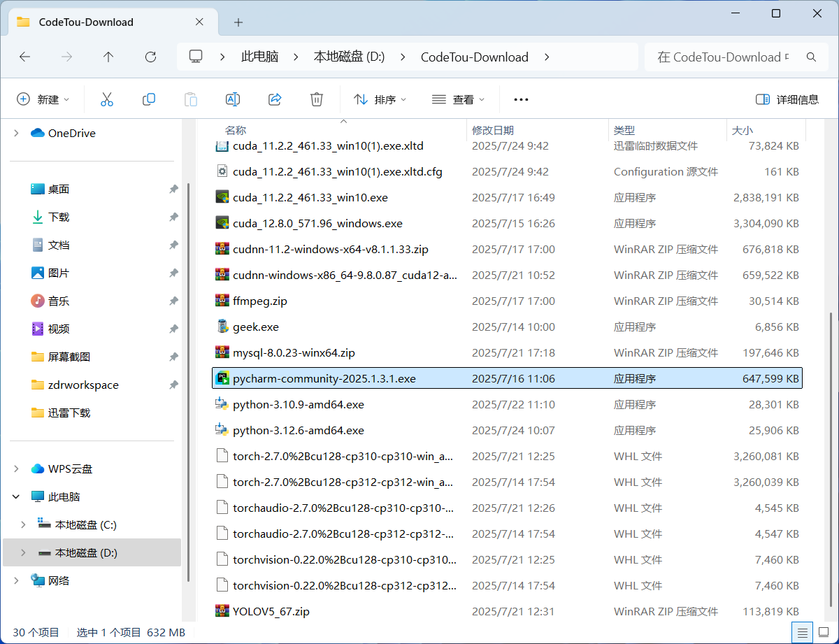This screenshot has width=839, height=644.
Task: Click the file list vertical scrollbar
Action: point(832,461)
